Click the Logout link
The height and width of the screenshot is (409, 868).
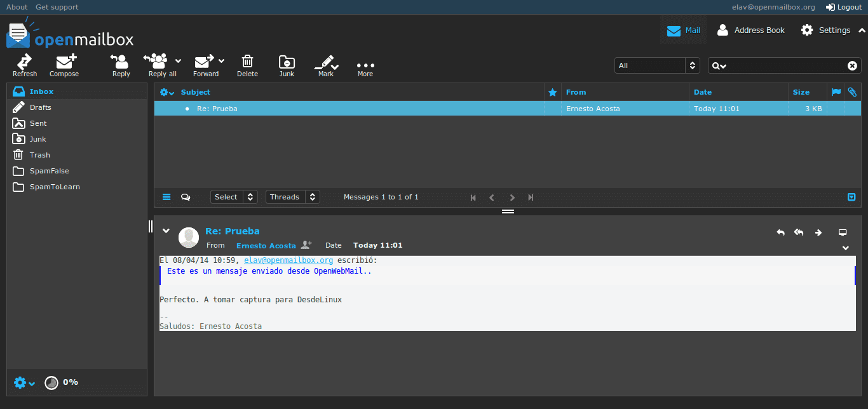[843, 7]
